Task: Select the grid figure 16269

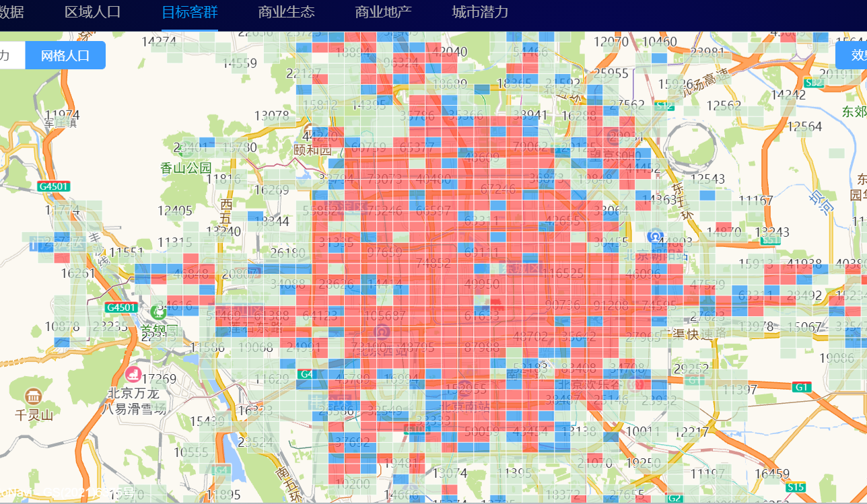Action: (x=272, y=190)
